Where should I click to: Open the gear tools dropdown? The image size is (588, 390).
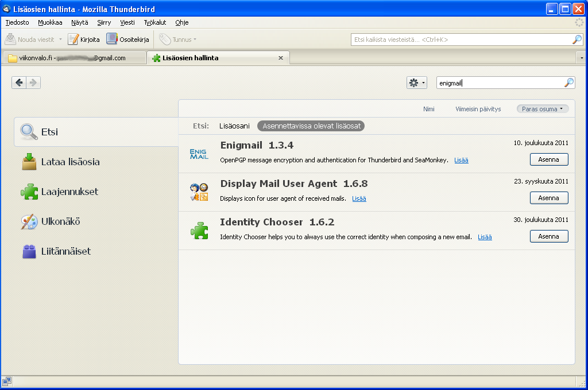coord(417,83)
